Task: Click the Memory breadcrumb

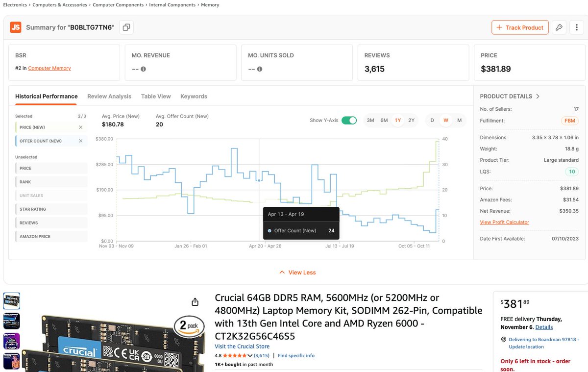Action: [210, 5]
